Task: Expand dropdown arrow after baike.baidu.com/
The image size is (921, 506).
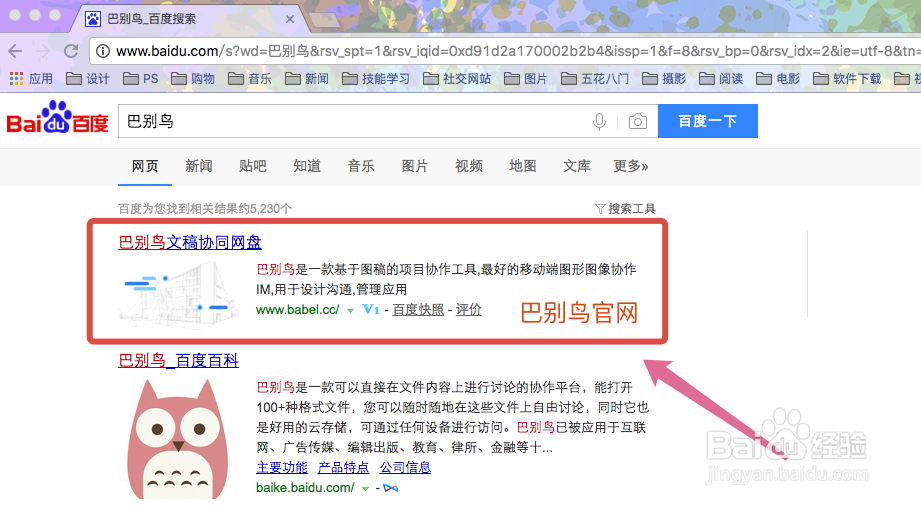Action: point(365,488)
